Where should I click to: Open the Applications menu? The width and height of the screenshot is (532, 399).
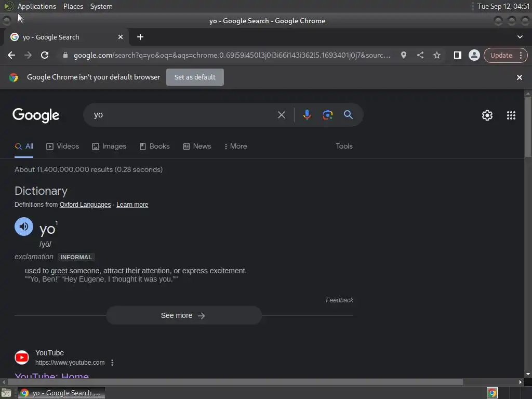(x=37, y=6)
